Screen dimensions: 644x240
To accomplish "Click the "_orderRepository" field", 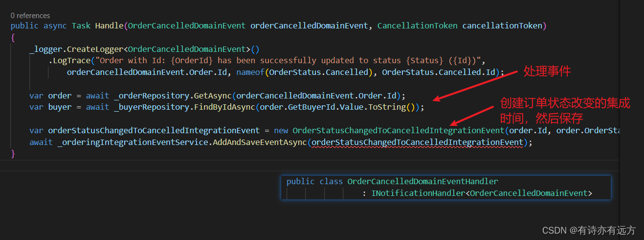I will [x=152, y=96].
